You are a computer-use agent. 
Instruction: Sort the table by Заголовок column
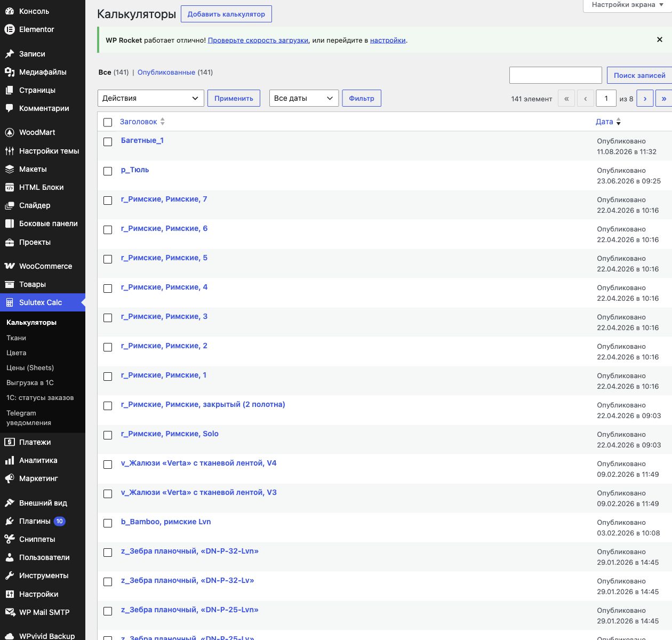click(x=142, y=122)
